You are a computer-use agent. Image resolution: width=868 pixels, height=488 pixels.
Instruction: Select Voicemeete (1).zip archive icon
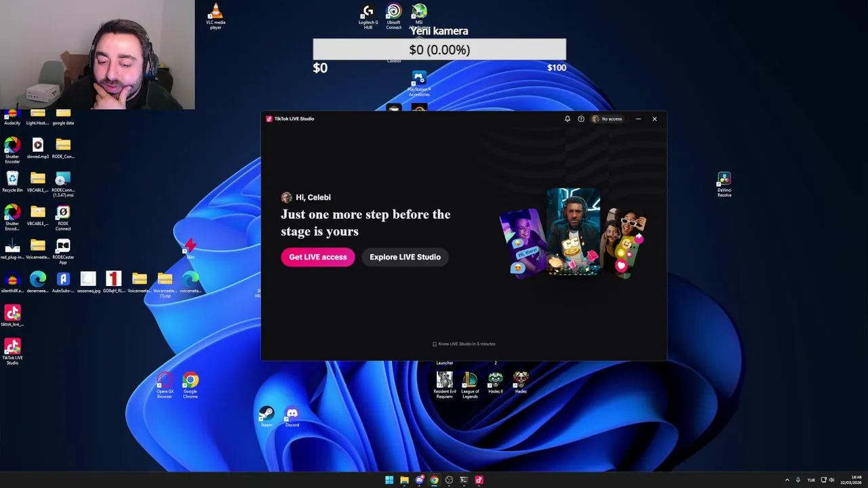pyautogui.click(x=165, y=285)
